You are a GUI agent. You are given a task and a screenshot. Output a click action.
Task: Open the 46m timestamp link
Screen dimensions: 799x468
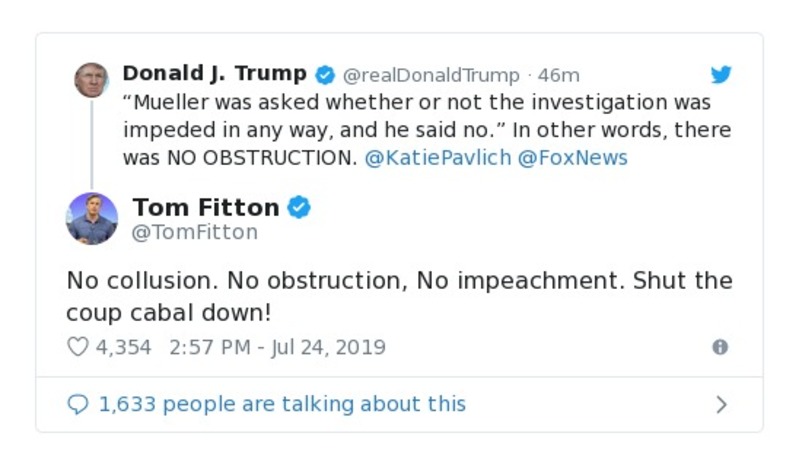pyautogui.click(x=559, y=76)
